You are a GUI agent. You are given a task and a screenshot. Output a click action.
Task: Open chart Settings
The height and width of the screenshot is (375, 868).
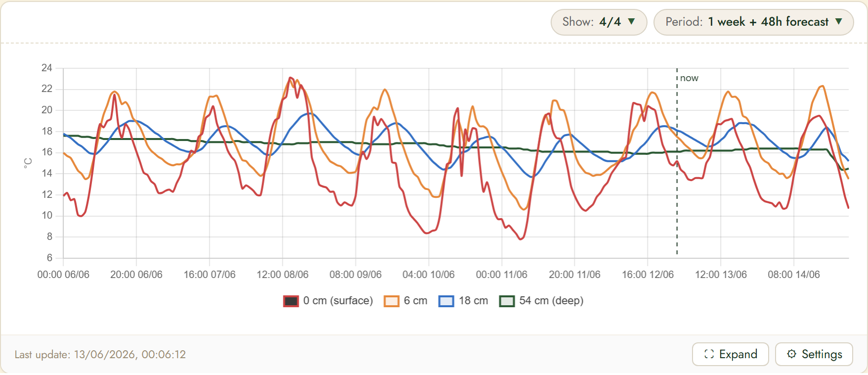pyautogui.click(x=814, y=354)
